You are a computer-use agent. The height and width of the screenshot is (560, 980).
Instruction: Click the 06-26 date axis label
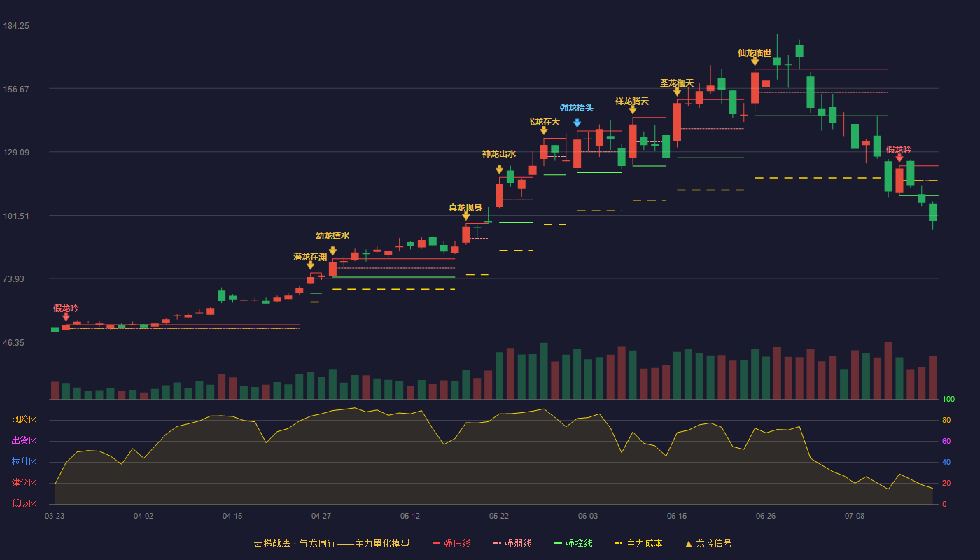tap(766, 516)
